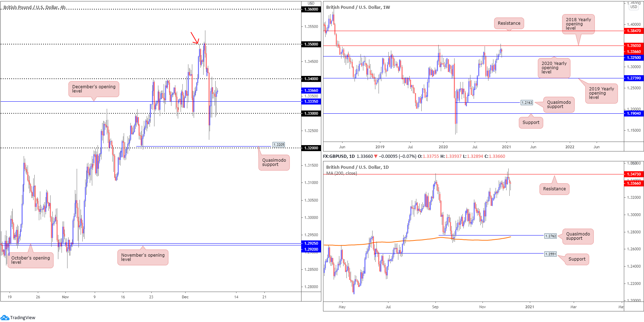Screen dimensions: 644x322
Task: Click the TradingView cloud logo icon
Action: pos(5,317)
